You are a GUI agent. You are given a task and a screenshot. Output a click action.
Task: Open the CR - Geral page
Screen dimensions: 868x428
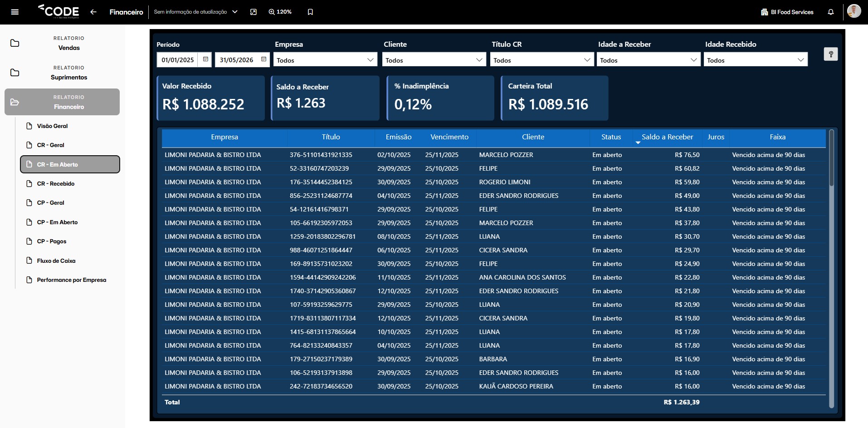click(x=70, y=145)
